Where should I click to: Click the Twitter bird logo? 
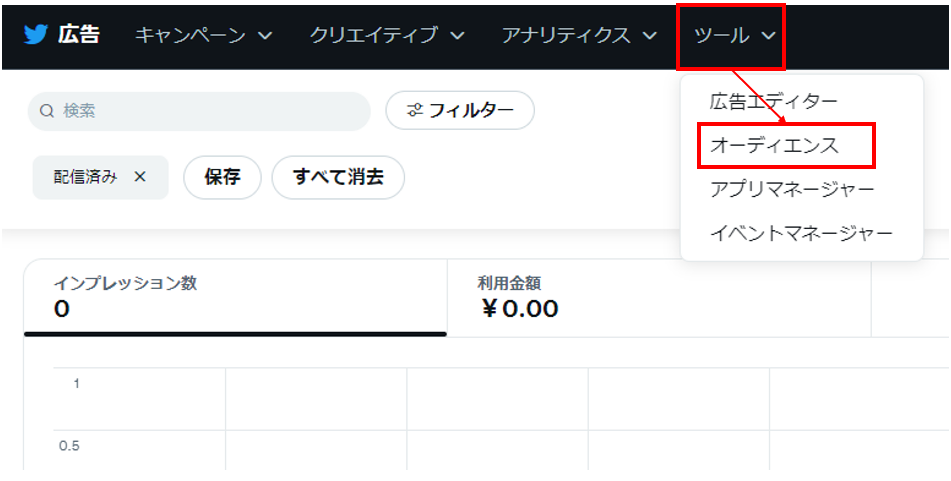[36, 35]
